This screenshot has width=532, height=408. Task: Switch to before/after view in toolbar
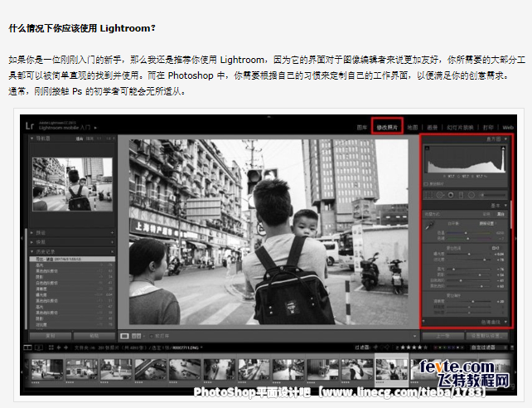pyautogui.click(x=136, y=336)
